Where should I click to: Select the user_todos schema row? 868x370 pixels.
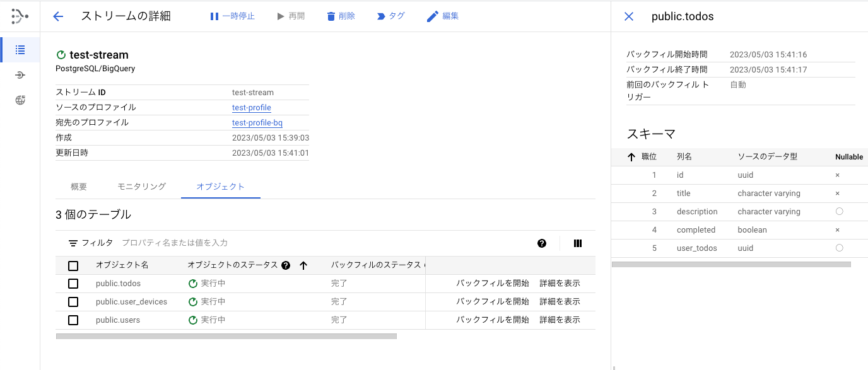[739, 248]
